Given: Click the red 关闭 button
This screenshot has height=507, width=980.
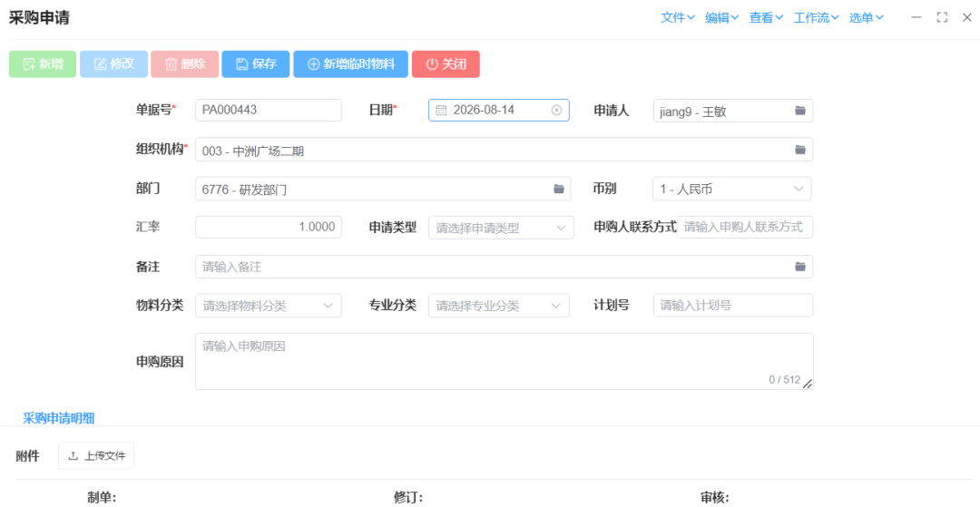Looking at the screenshot, I should point(446,64).
